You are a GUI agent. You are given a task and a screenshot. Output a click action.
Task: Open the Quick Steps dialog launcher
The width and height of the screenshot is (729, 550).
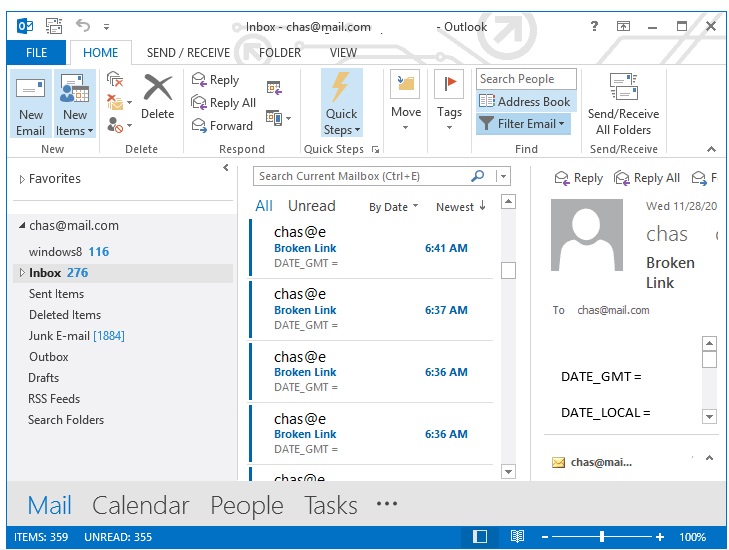pos(375,149)
